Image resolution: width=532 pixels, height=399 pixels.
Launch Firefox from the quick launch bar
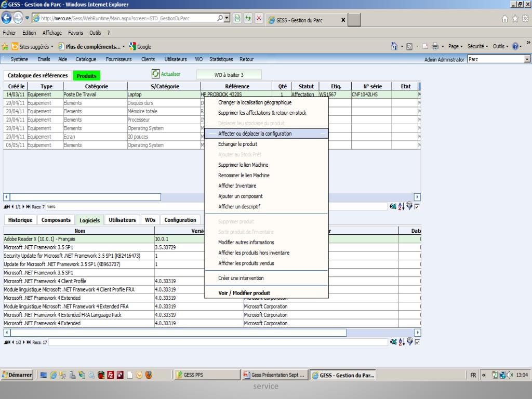tap(149, 375)
